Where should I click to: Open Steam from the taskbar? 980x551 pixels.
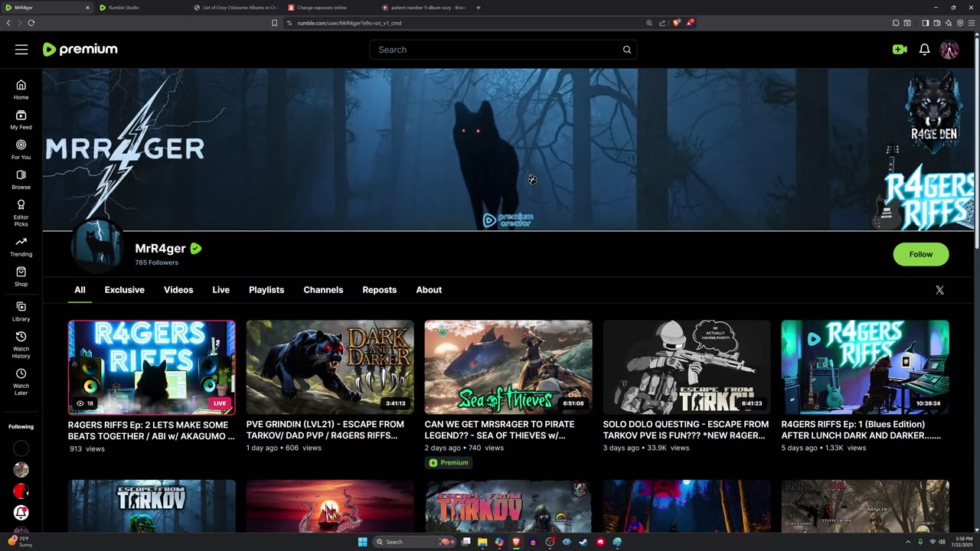point(583,542)
